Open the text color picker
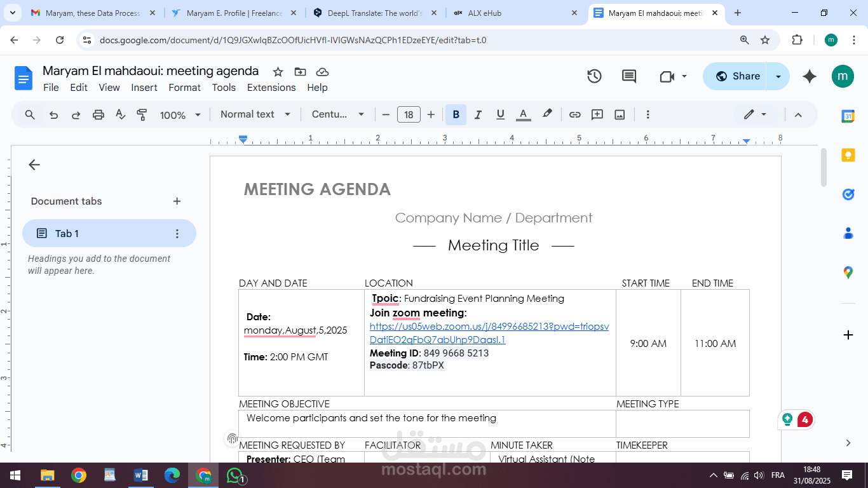 523,115
